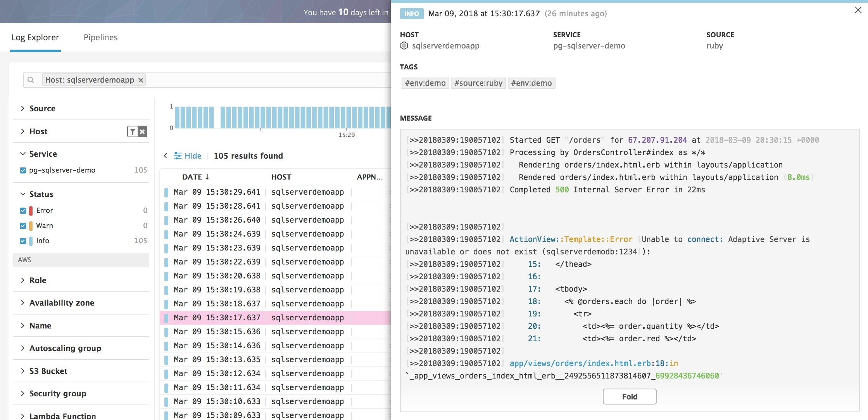Disable the Warn status filter
Screen dimensions: 868x420
coord(22,225)
